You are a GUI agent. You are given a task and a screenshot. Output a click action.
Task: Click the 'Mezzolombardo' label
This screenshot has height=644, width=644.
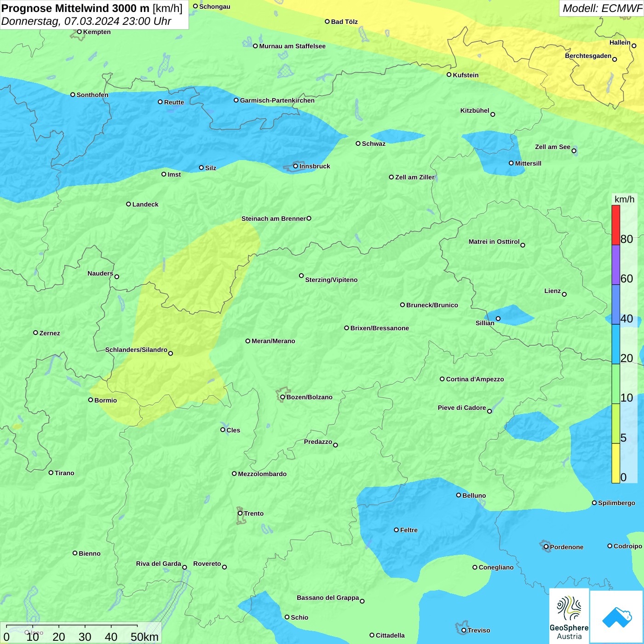262,474
